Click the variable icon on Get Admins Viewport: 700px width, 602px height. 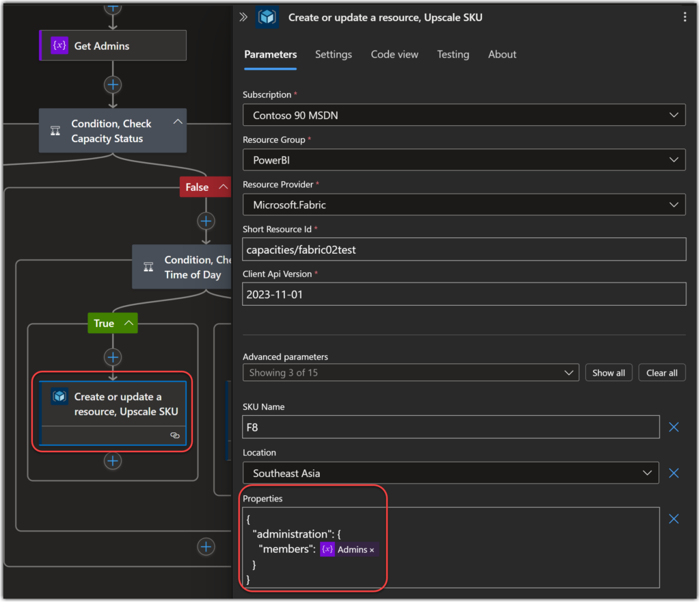point(59,46)
